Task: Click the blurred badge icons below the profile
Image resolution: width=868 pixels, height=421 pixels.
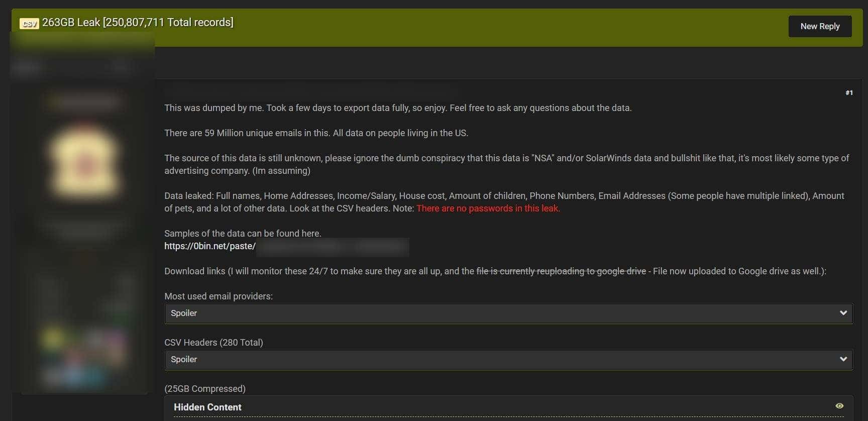Action: tap(83, 347)
